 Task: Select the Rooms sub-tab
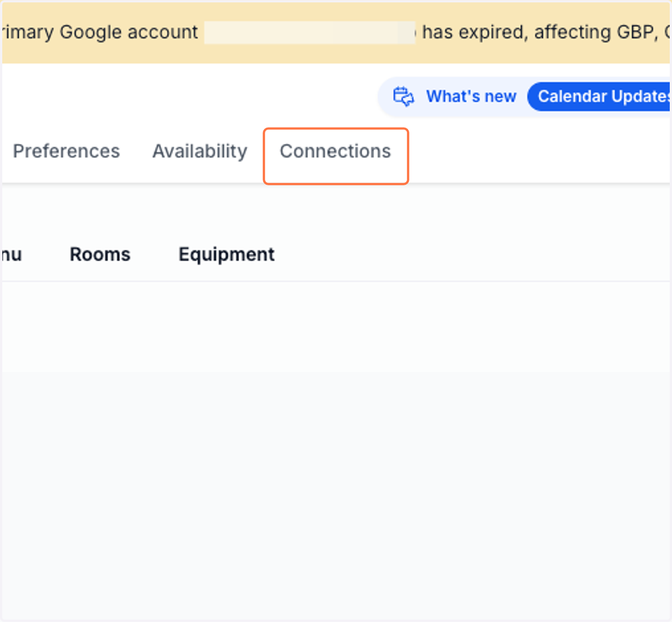pyautogui.click(x=100, y=255)
